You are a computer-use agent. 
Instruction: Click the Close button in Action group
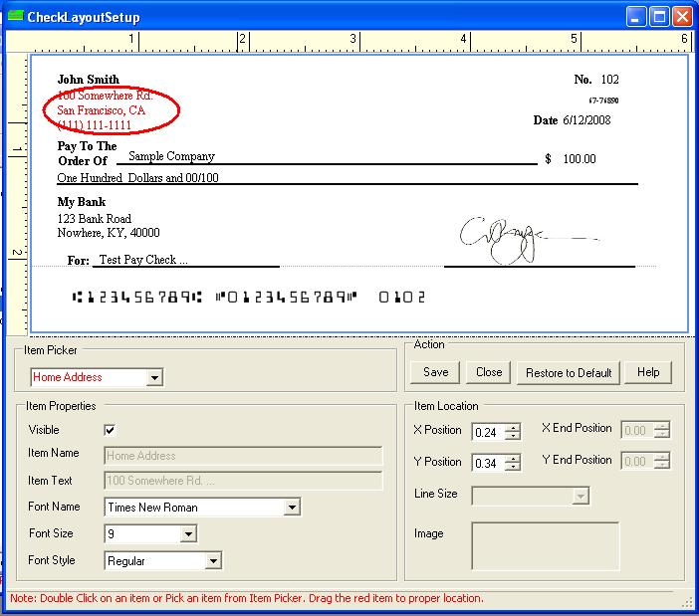pos(489,372)
